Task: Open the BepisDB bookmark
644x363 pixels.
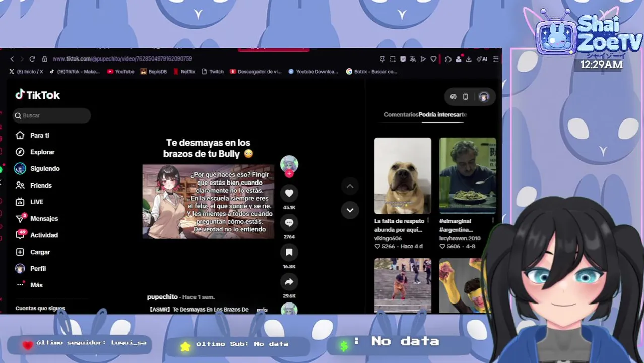Action: (x=154, y=72)
